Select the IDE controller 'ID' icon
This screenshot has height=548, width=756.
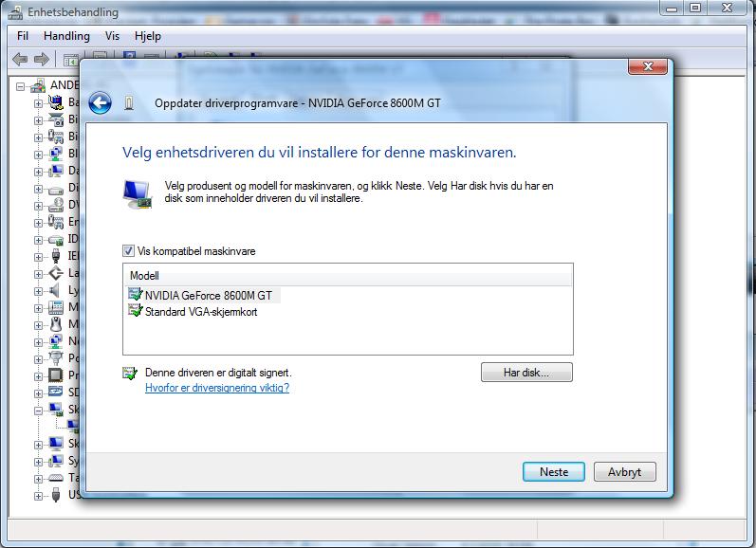click(x=55, y=240)
